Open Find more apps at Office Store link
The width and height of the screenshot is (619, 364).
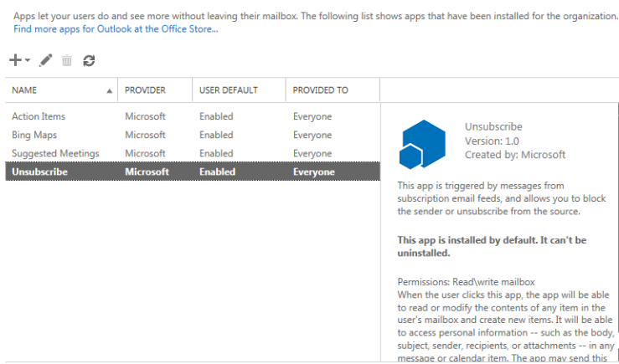[116, 29]
